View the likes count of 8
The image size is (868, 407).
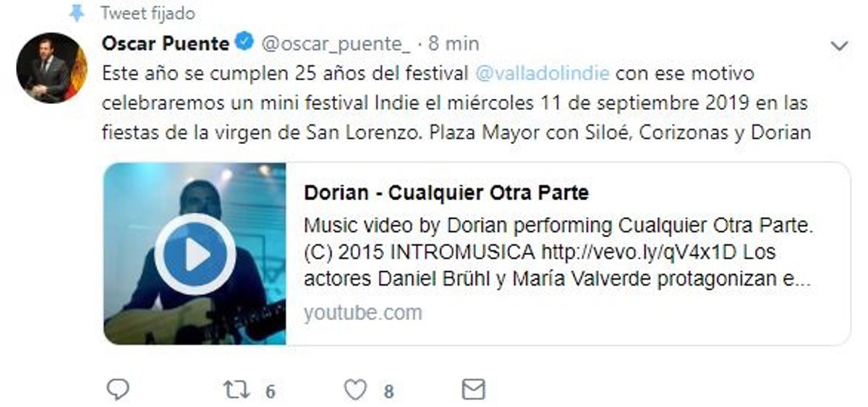coord(388,392)
